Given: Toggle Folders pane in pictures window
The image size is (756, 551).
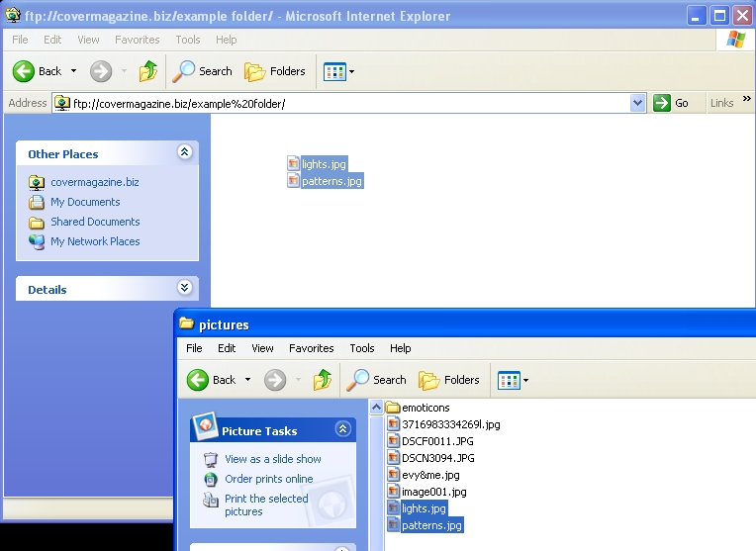Looking at the screenshot, I should pos(449,380).
